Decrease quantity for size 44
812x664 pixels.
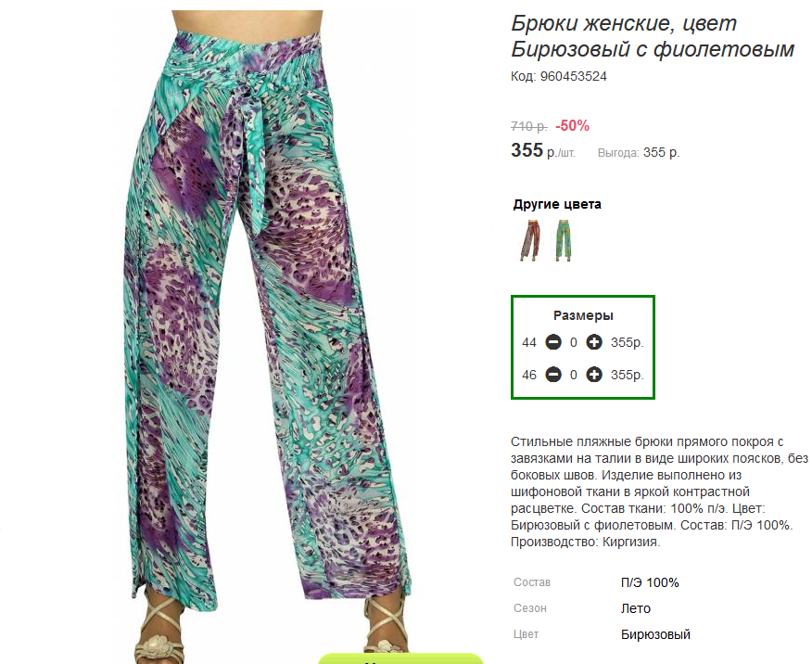tap(553, 342)
